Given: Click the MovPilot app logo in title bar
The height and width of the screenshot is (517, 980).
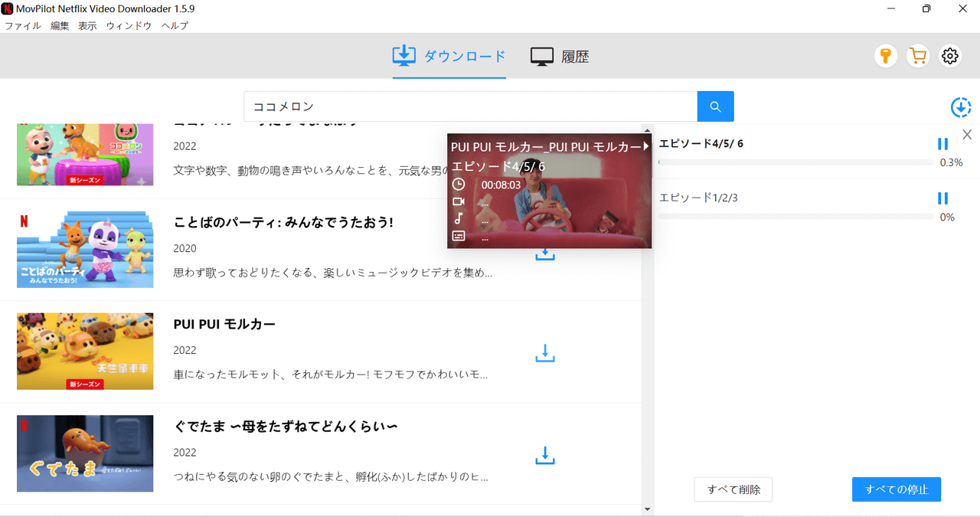Looking at the screenshot, I should [x=8, y=8].
